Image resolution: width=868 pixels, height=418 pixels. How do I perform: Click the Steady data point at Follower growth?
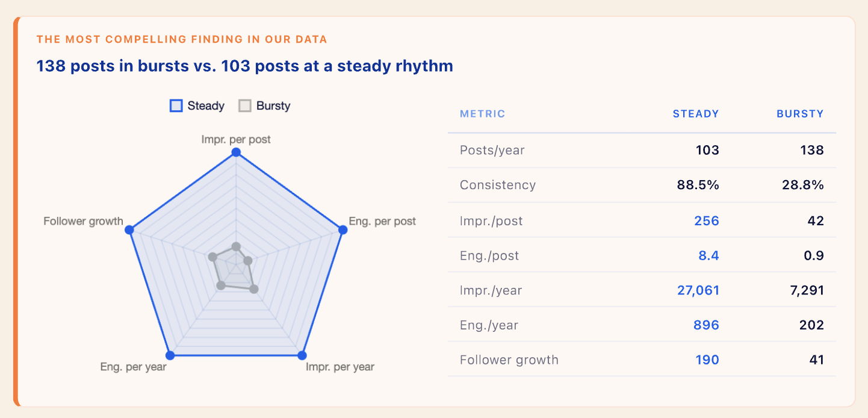[x=129, y=230]
